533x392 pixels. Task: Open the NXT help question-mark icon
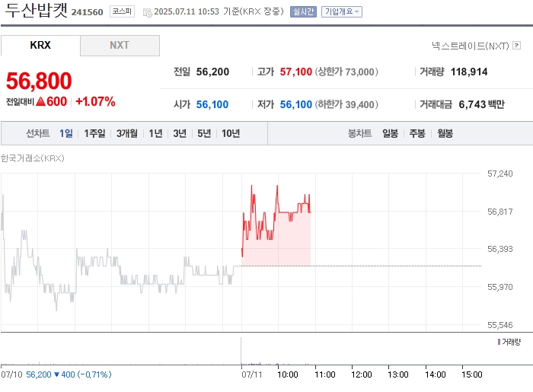click(517, 45)
